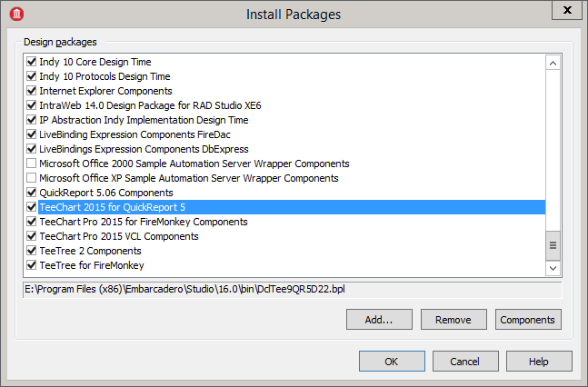Cancel the Install Packages dialog
This screenshot has width=588, height=387.
(x=465, y=362)
